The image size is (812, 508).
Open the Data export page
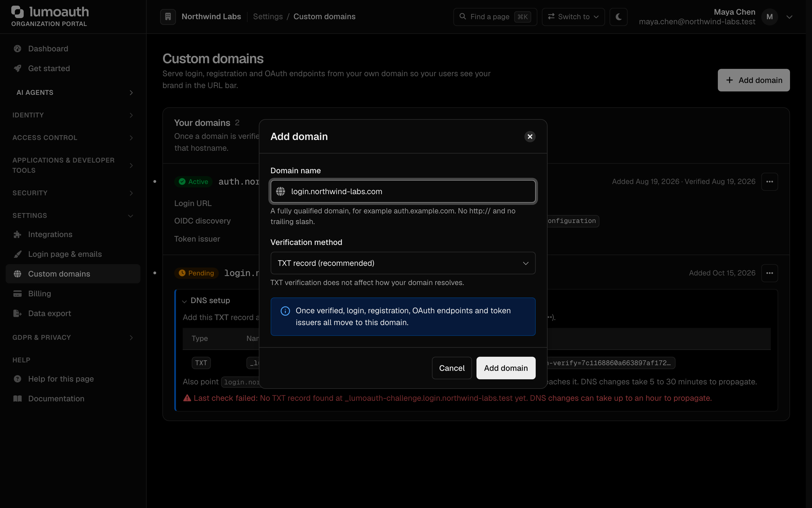pos(73,313)
